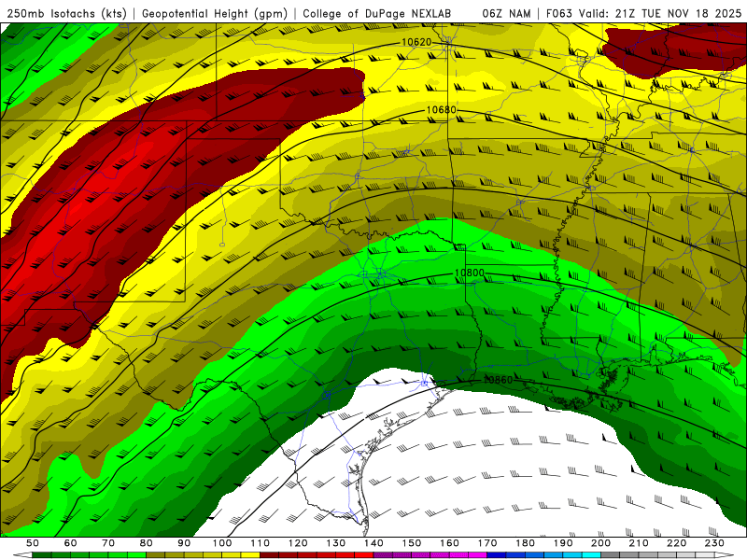Select the bright magenta swatch left of 170
The width and height of the screenshot is (747, 560).
[x=477, y=555]
